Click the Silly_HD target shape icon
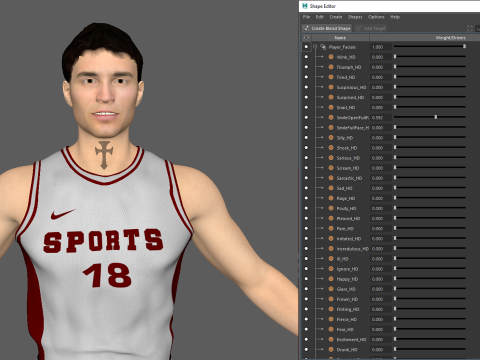Image resolution: width=480 pixels, height=360 pixels. pyautogui.click(x=331, y=138)
